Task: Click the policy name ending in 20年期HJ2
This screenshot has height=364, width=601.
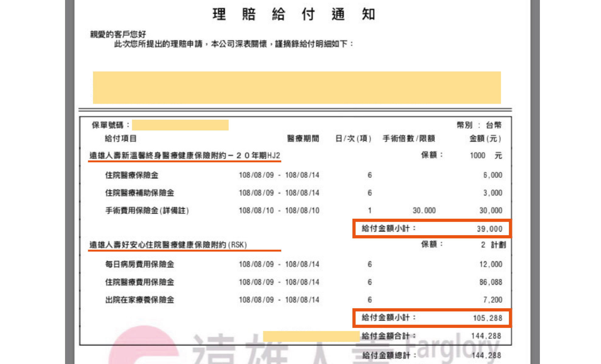Action: tap(185, 156)
